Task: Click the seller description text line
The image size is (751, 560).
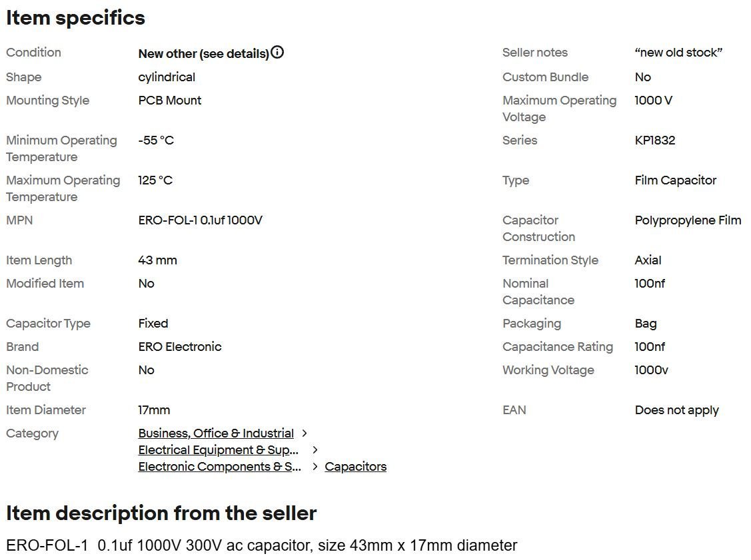Action: [261, 546]
